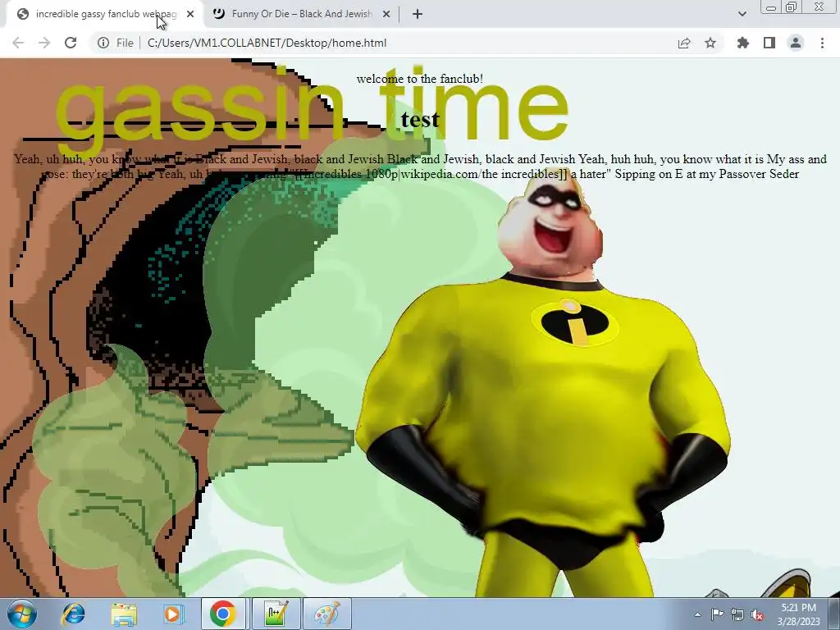Launch Internet Explorer from the taskbar
Screen dimensions: 840x630
[x=73, y=614]
